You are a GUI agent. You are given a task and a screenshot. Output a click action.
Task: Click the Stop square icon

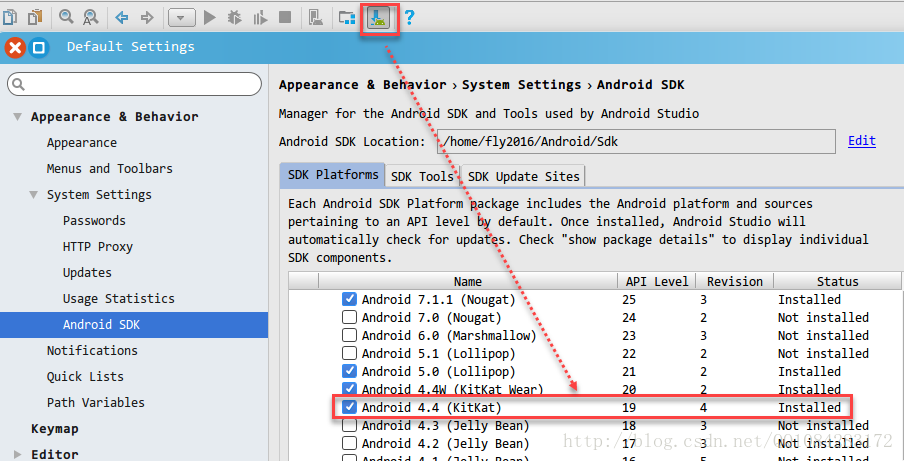(x=285, y=18)
